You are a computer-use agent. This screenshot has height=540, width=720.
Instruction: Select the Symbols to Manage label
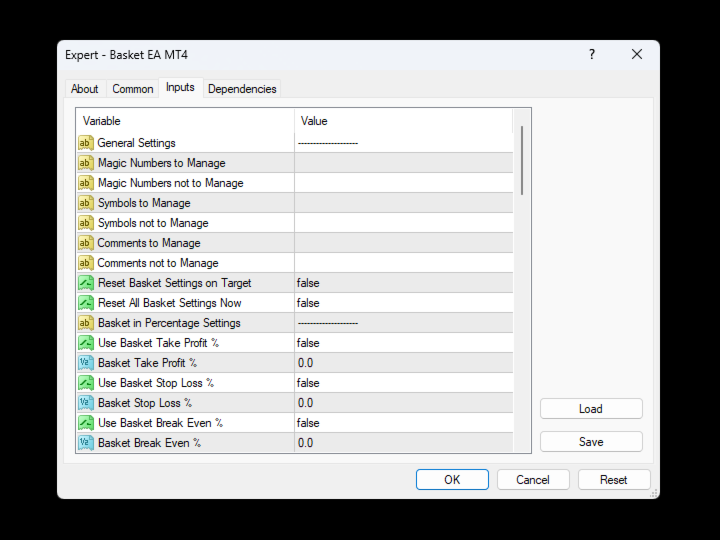coord(144,203)
